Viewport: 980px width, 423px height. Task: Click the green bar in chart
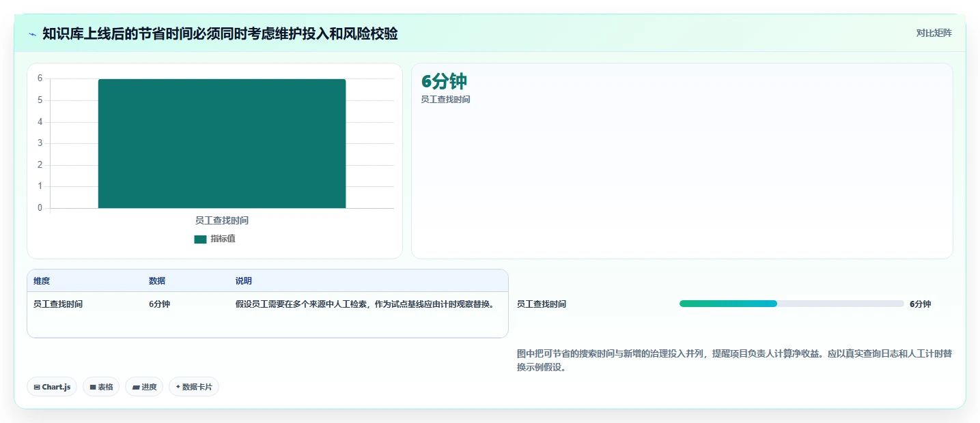pyautogui.click(x=222, y=143)
